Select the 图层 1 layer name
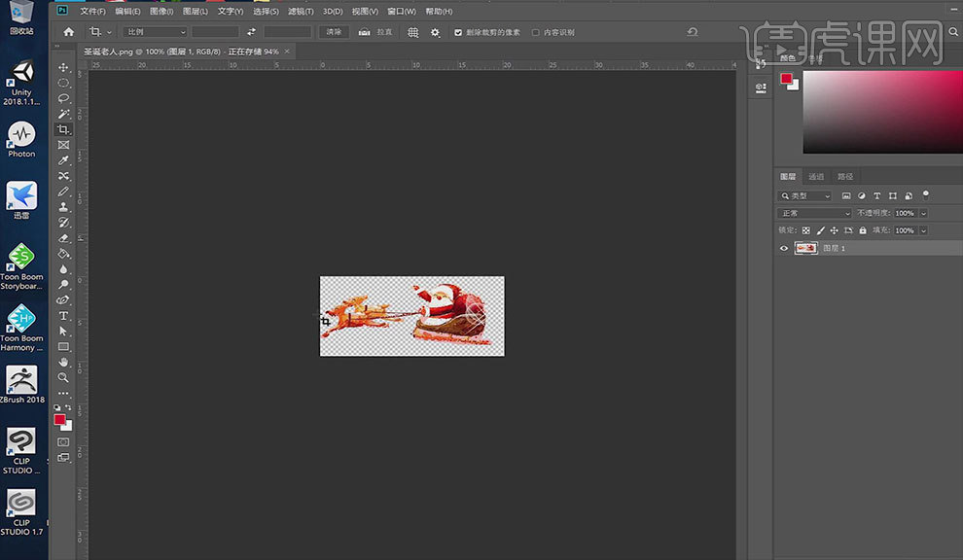Screen dimensions: 963x560 [834, 248]
